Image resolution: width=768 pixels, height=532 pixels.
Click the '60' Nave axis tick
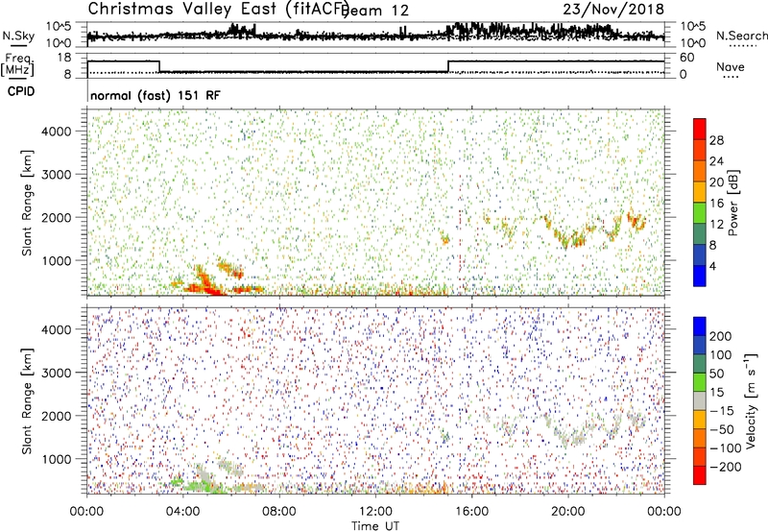tap(687, 58)
